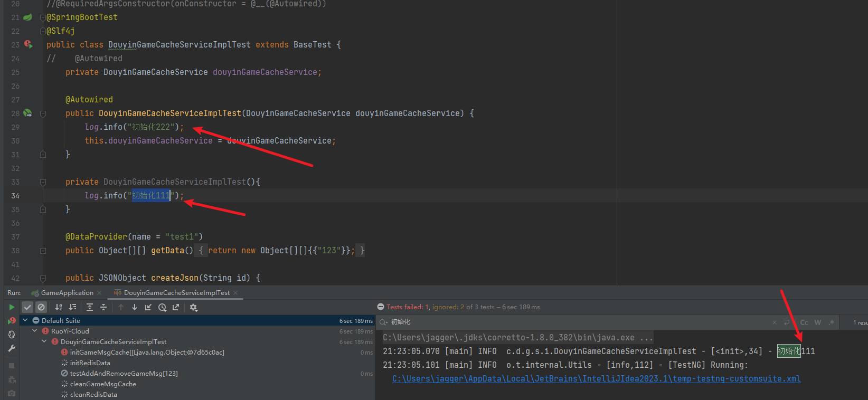Collapse all test tree nodes
868x400 pixels.
tap(103, 307)
